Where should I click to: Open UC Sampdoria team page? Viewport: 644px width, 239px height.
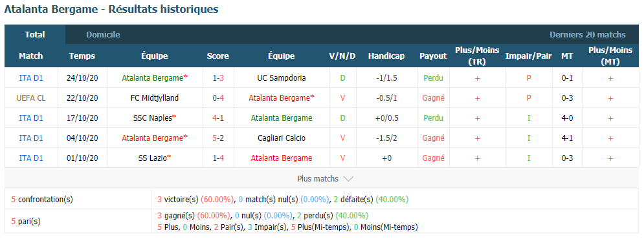(282, 78)
